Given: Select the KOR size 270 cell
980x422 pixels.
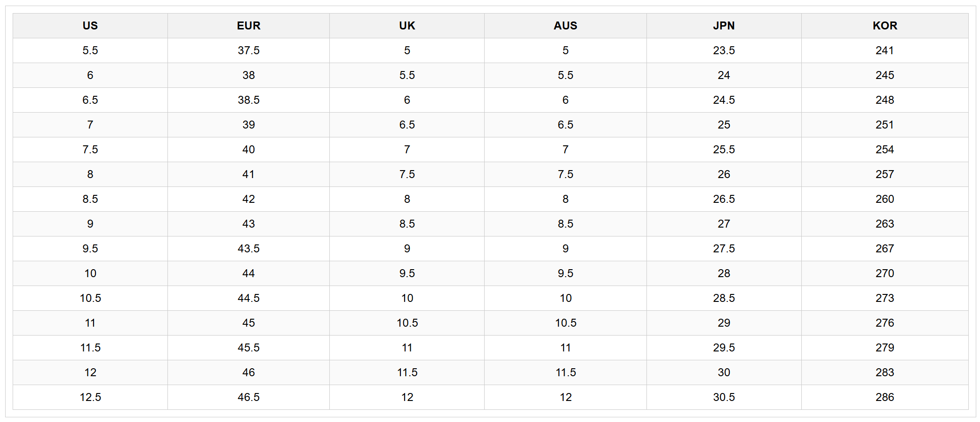Looking at the screenshot, I should pos(885,273).
